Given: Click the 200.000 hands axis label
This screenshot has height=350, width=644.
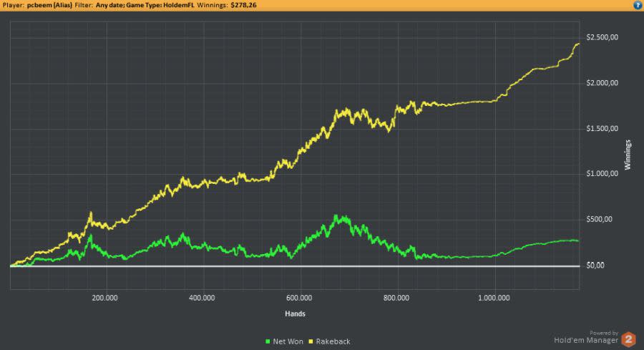Looking at the screenshot, I should [x=104, y=298].
